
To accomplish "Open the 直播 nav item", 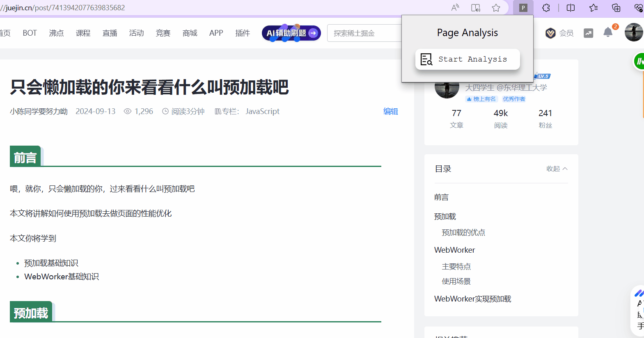I will pyautogui.click(x=110, y=33).
